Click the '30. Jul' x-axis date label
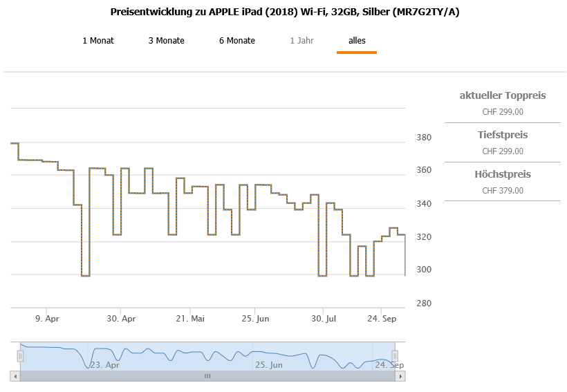Image resolution: width=567 pixels, height=392 pixels. click(x=323, y=319)
